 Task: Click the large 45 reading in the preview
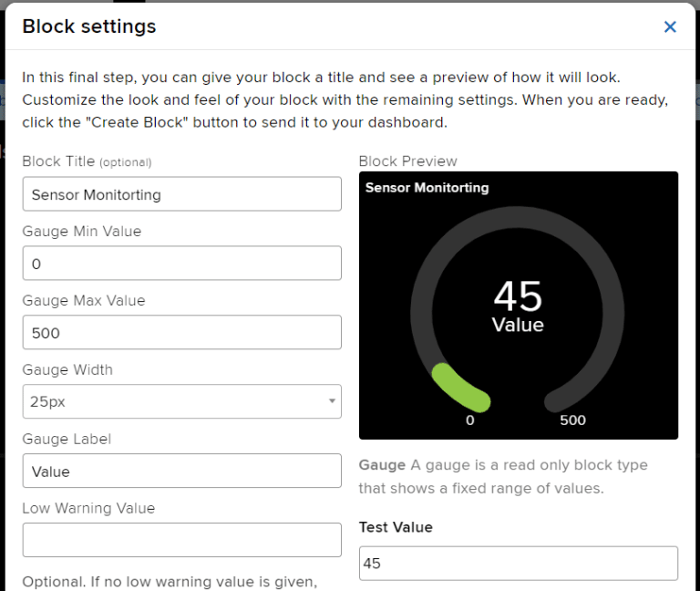(x=518, y=296)
